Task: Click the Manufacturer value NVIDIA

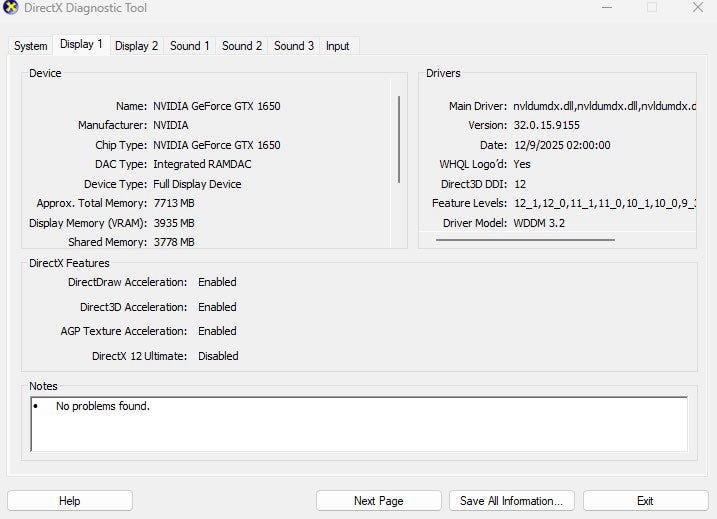Action: (x=171, y=125)
